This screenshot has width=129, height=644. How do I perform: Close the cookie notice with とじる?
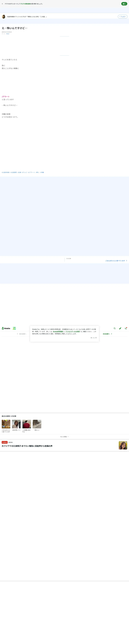click(x=94, y=338)
